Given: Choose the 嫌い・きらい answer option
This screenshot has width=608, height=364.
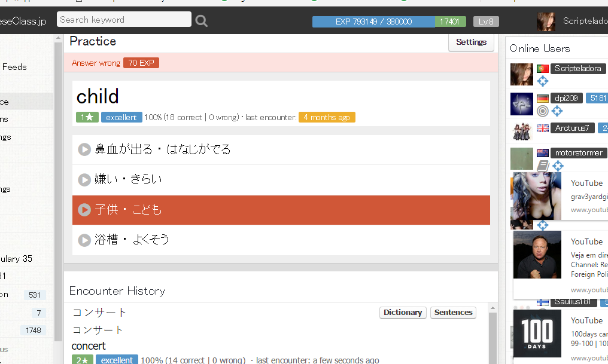Looking at the screenshot, I should point(281,179).
